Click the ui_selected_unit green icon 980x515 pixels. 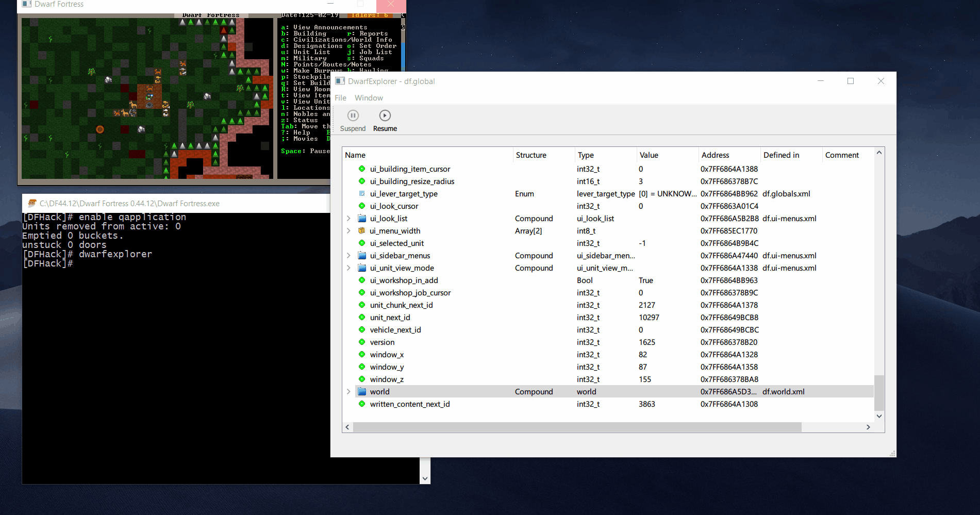(x=362, y=243)
